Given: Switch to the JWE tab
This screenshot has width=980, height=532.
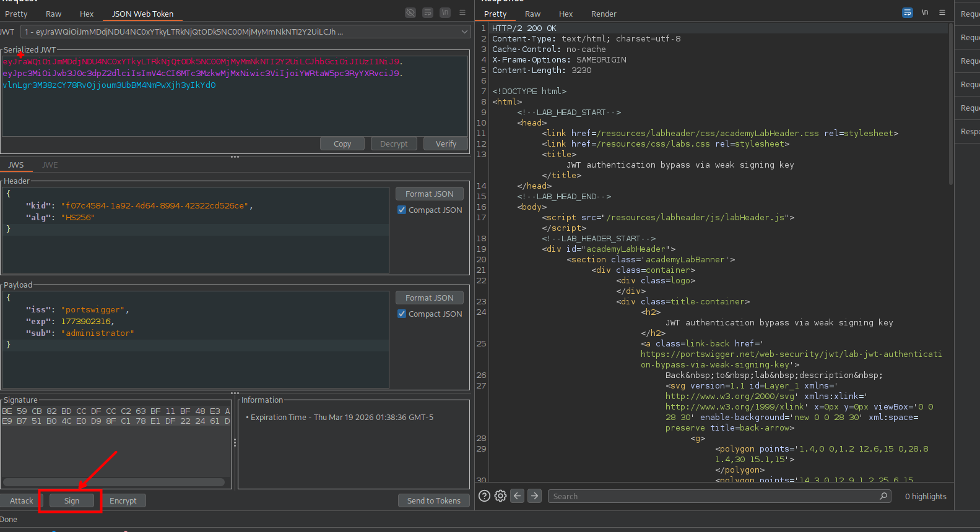Looking at the screenshot, I should pos(50,165).
